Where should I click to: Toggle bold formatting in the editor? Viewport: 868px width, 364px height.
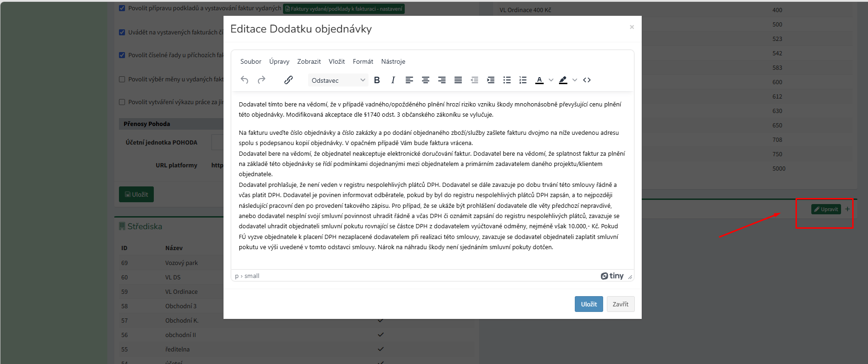pyautogui.click(x=377, y=80)
